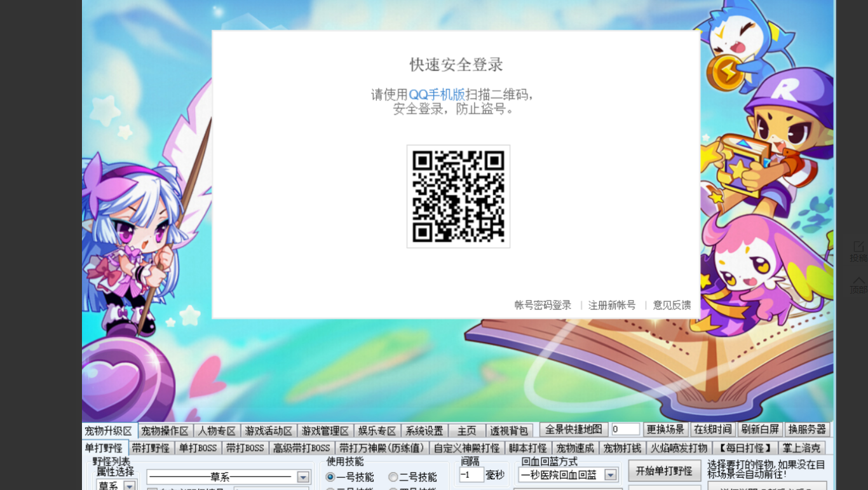Click the QR code login image
Screen dimensions: 868x490
(x=458, y=196)
